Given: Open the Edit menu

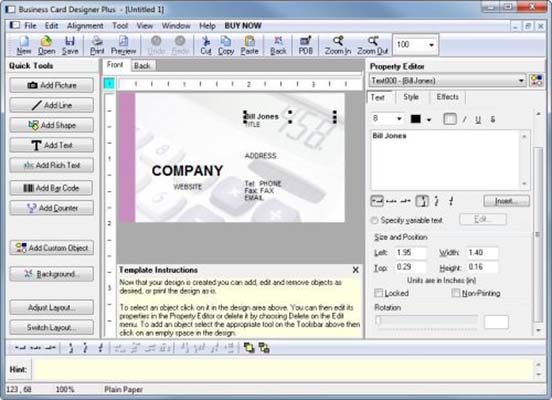Looking at the screenshot, I should tap(51, 26).
